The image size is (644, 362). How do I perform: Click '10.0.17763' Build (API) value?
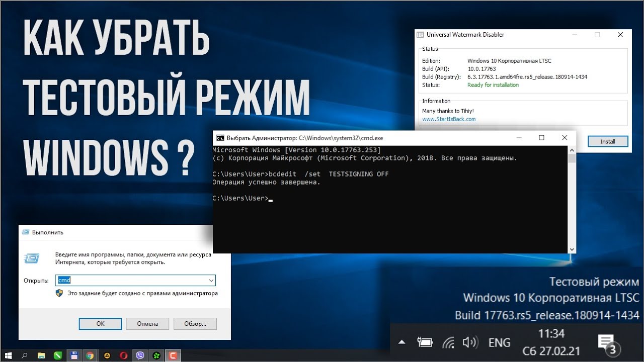[481, 69]
